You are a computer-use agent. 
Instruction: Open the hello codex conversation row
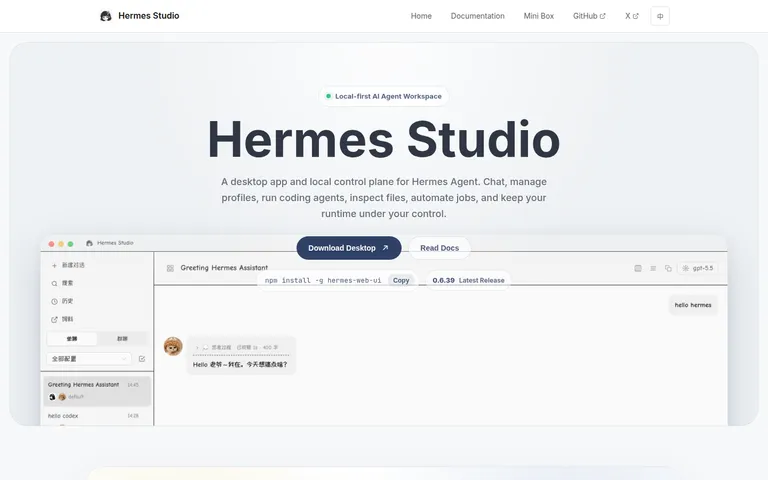point(97,416)
